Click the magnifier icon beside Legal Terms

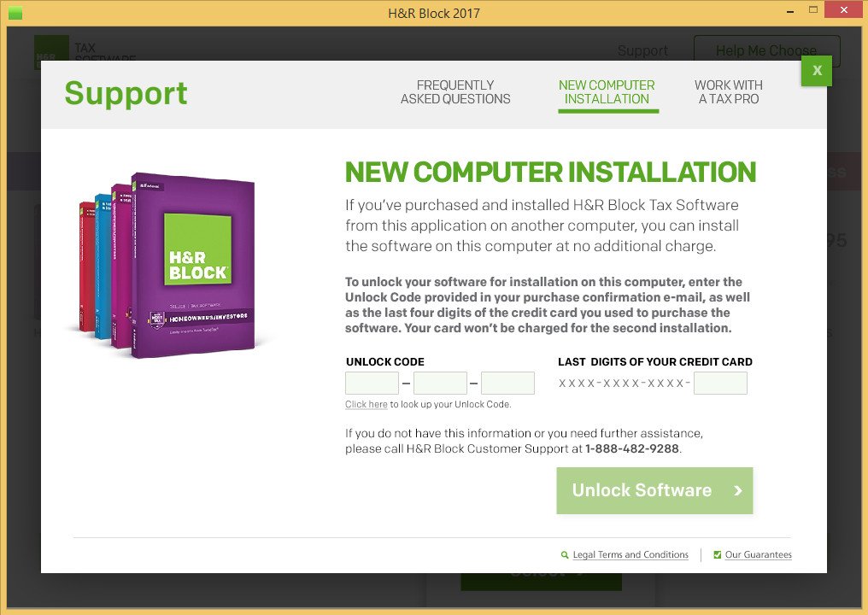coord(565,554)
